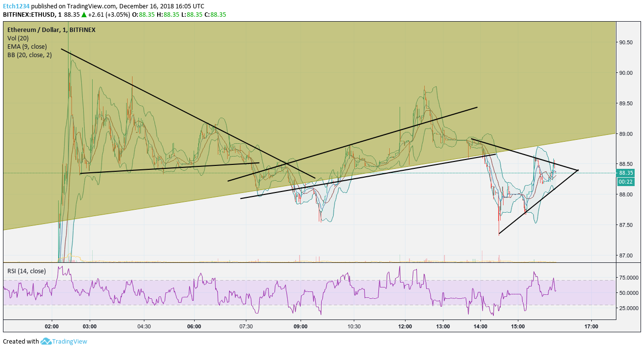The image size is (644, 350).
Task: Click the 89.50 price axis label
Action: pos(626,103)
